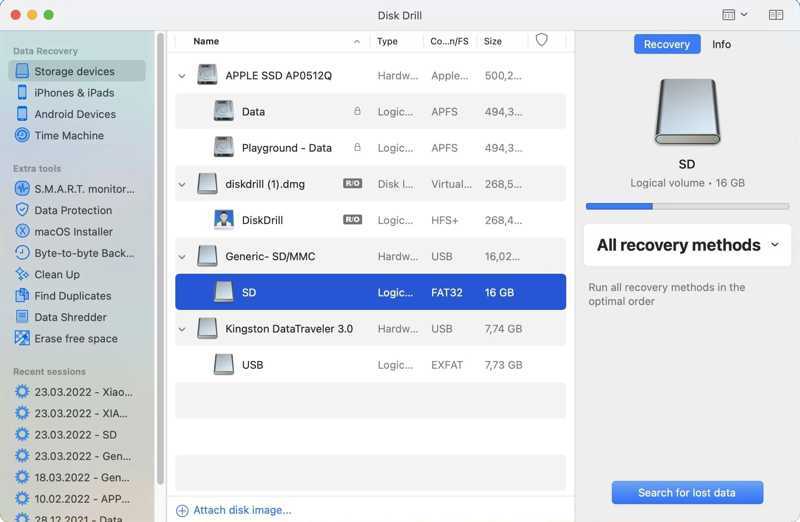Switch to the Recovery tab
Image resolution: width=800 pixels, height=522 pixels.
(667, 44)
